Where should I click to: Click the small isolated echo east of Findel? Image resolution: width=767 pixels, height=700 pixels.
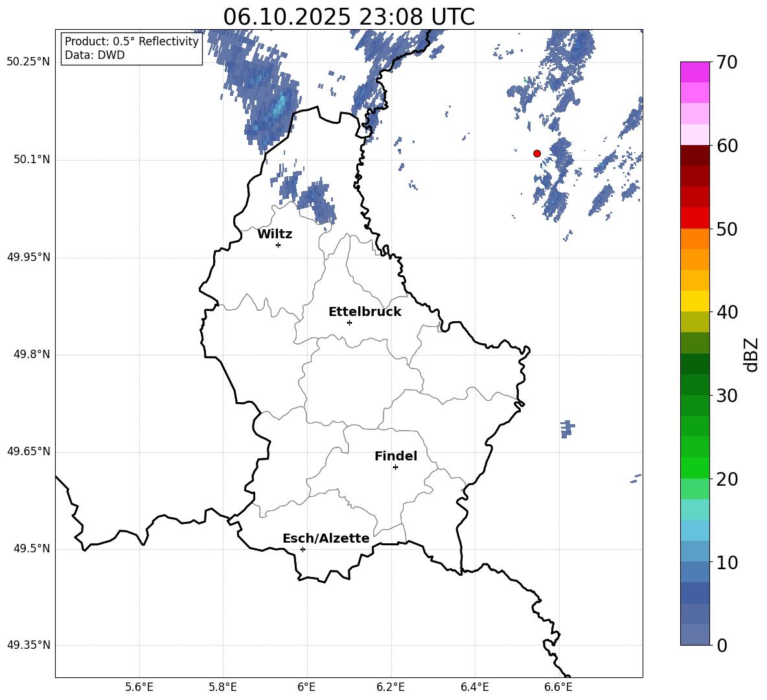tap(567, 428)
